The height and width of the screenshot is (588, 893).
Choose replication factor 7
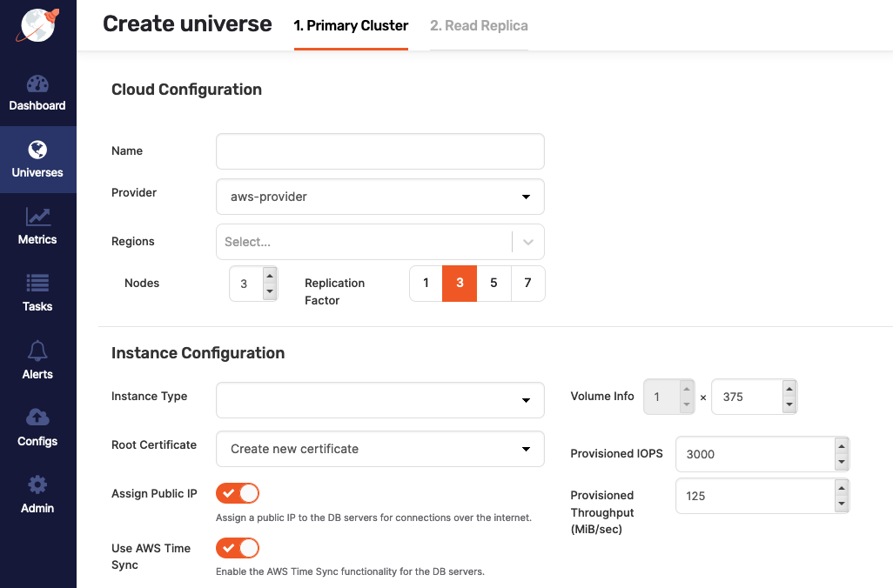coord(527,283)
